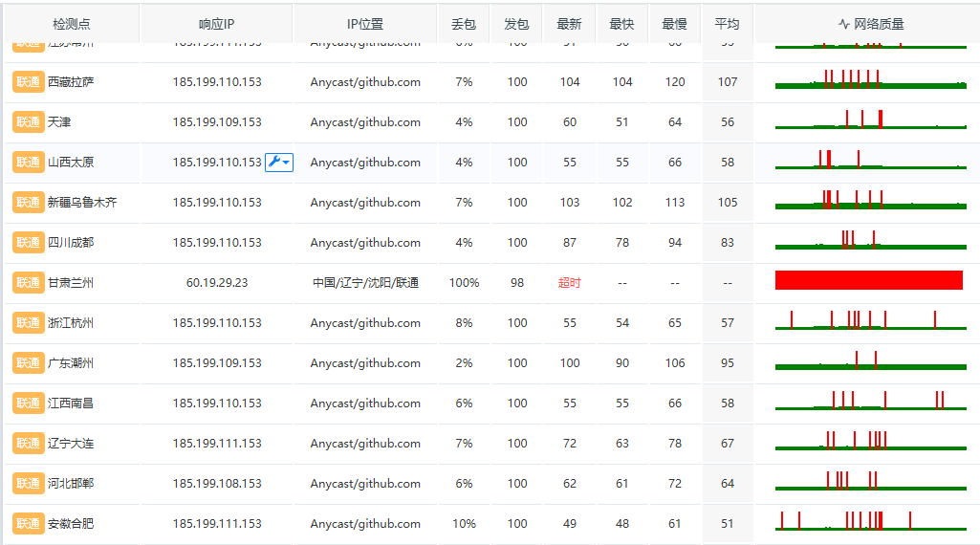Sort by the 检测点 column header
Image resolution: width=980 pixels, height=545 pixels.
click(x=72, y=24)
